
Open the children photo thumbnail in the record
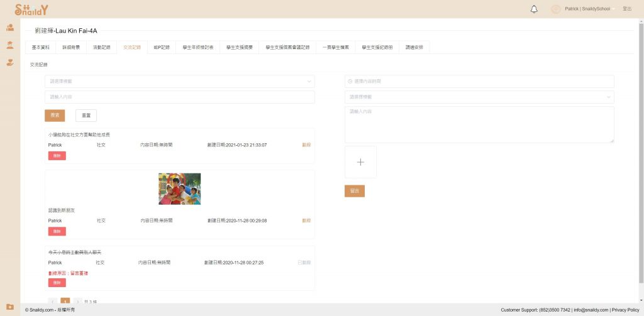[179, 188]
